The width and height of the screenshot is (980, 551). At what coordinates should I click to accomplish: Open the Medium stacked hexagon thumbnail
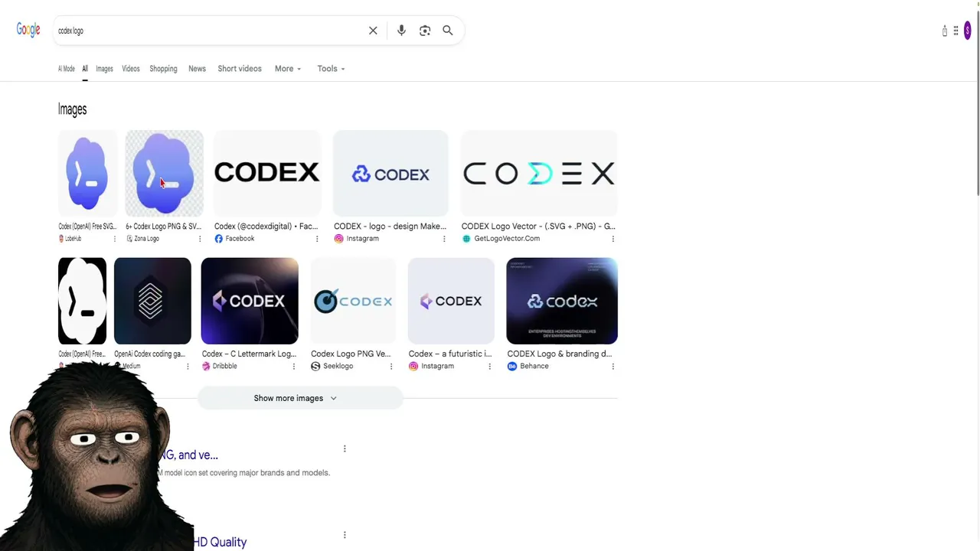click(152, 301)
